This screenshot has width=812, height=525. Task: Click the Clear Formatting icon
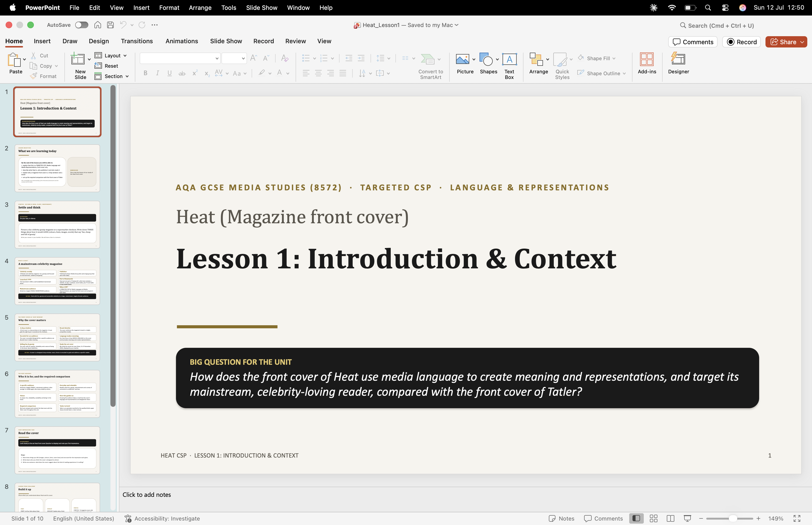pyautogui.click(x=285, y=58)
